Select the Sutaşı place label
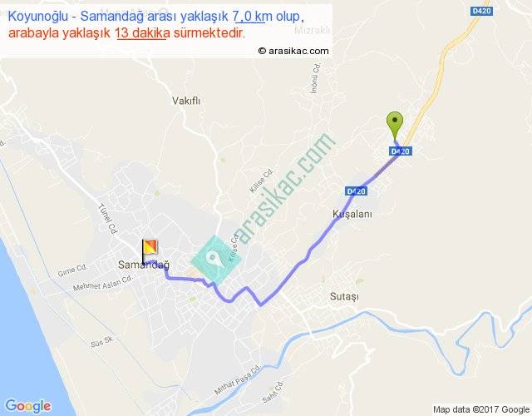Viewport: 532px width, 416px height. (x=344, y=296)
